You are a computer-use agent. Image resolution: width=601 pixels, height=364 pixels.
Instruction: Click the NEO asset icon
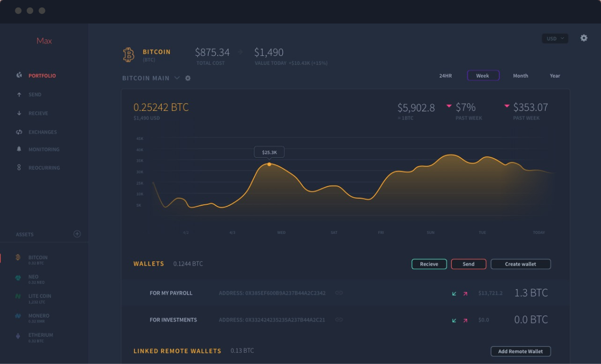coord(18,278)
